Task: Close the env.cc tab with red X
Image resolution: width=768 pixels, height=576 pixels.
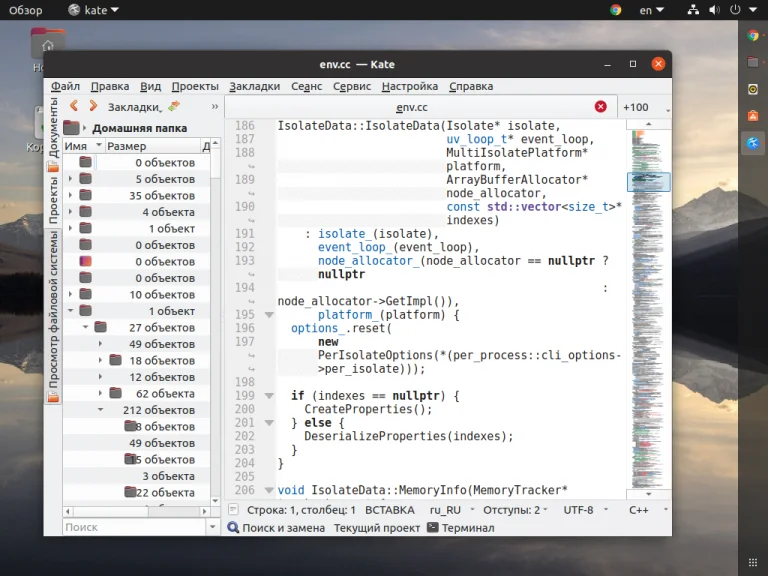Action: [x=600, y=107]
